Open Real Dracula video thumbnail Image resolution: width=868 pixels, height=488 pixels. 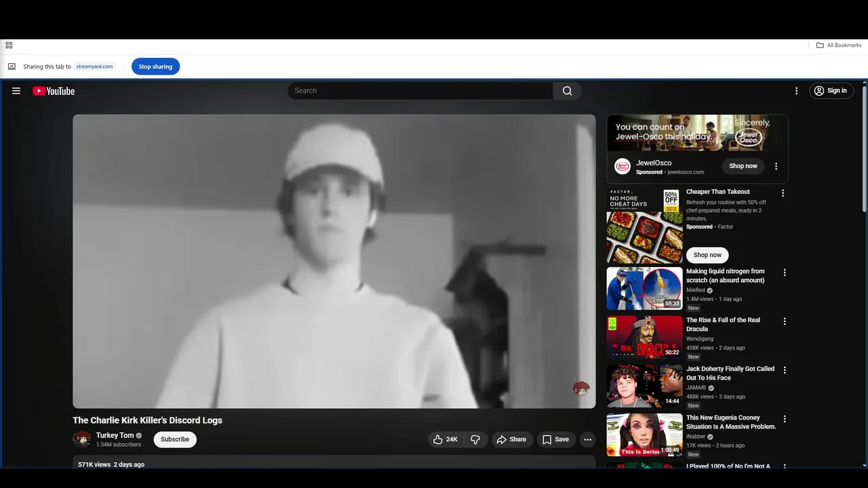pos(644,338)
